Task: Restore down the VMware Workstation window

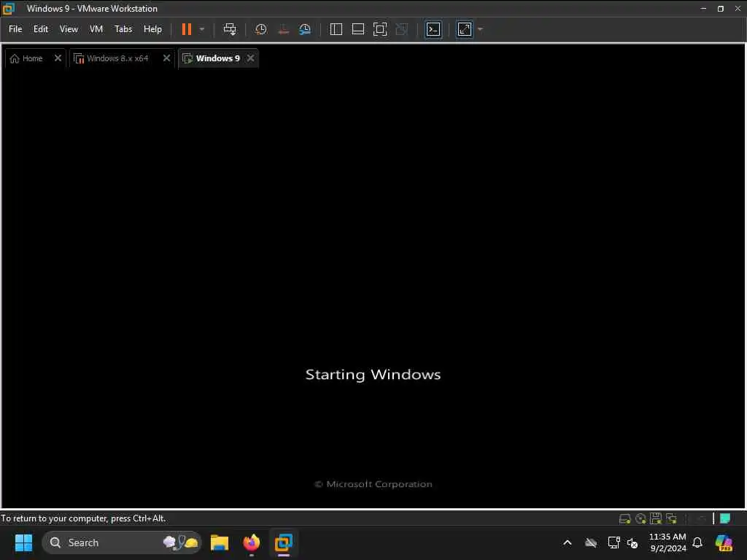Action: click(x=720, y=9)
